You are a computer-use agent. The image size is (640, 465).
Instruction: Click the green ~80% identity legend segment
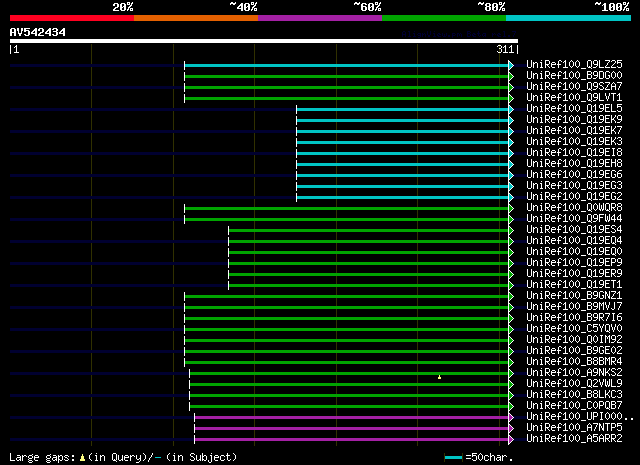(x=444, y=18)
